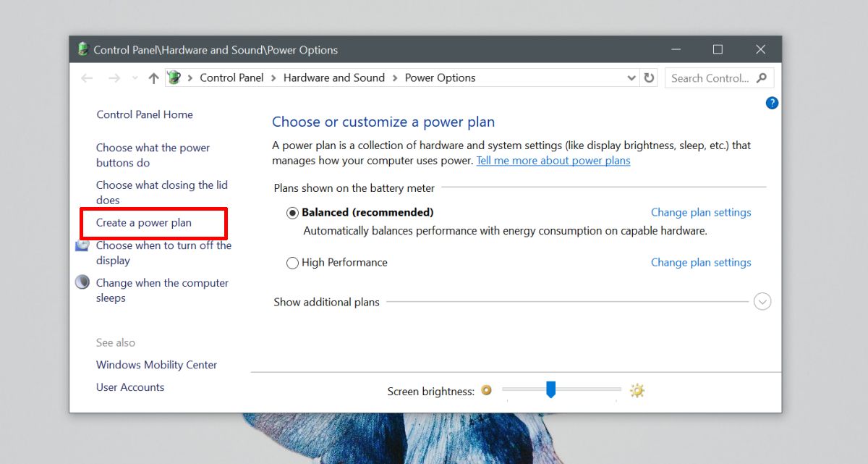Refresh the Power Options page

(x=649, y=77)
